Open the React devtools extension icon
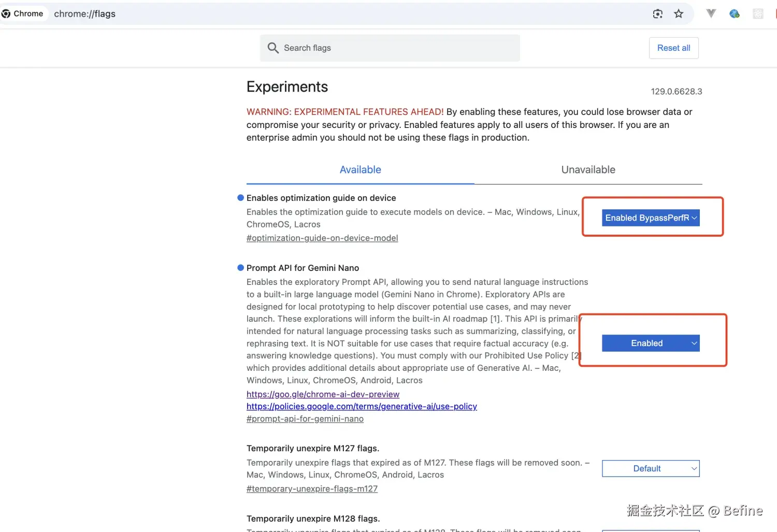777x532 pixels. pos(758,14)
